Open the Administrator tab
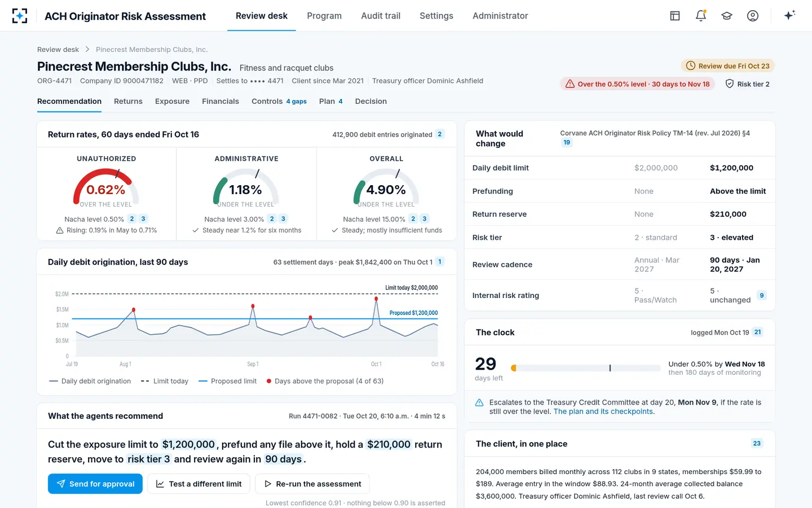812x508 pixels. click(x=500, y=16)
